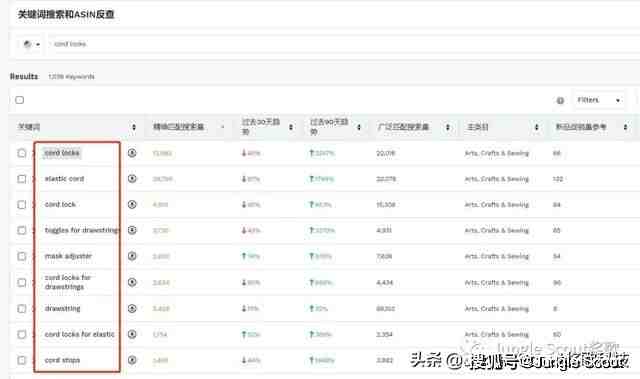Open the target icon in drawstring row
The width and height of the screenshot is (640, 379).
(132, 308)
